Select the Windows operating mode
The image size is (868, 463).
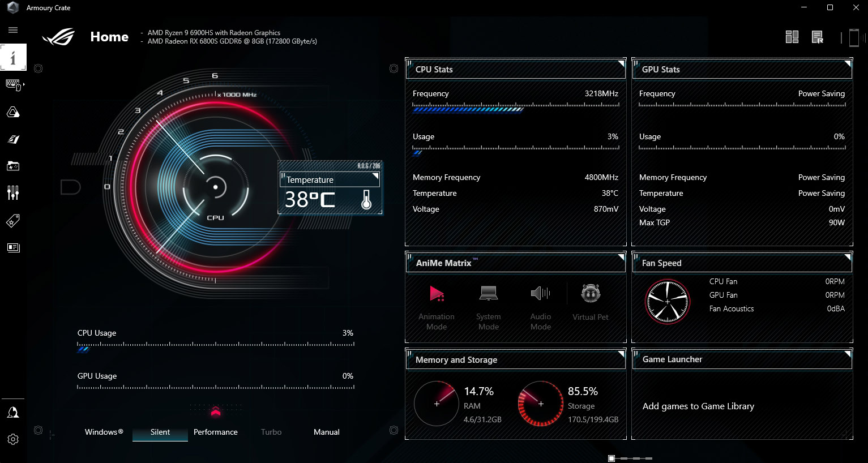coord(104,432)
